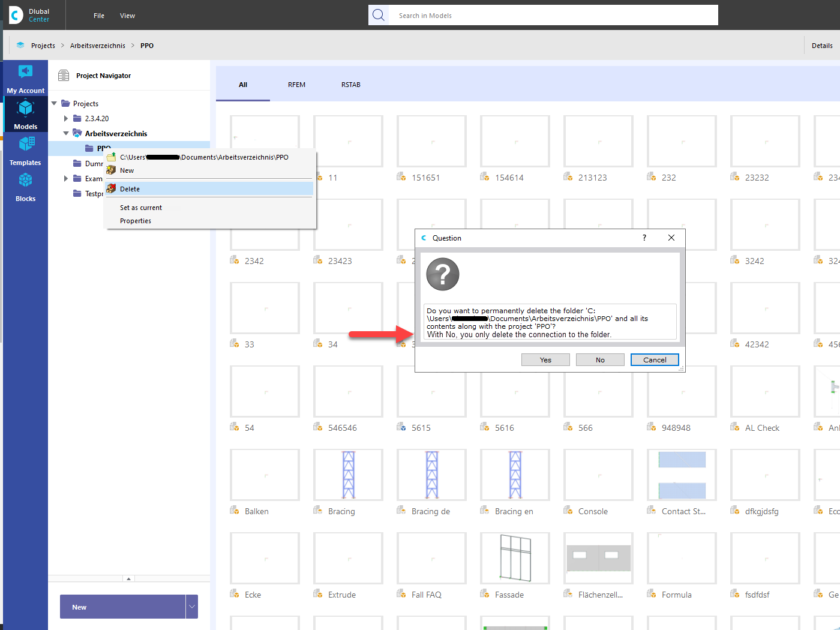The image size is (840, 630).
Task: Click the Projects breadcrumb layers icon
Action: pos(20,46)
